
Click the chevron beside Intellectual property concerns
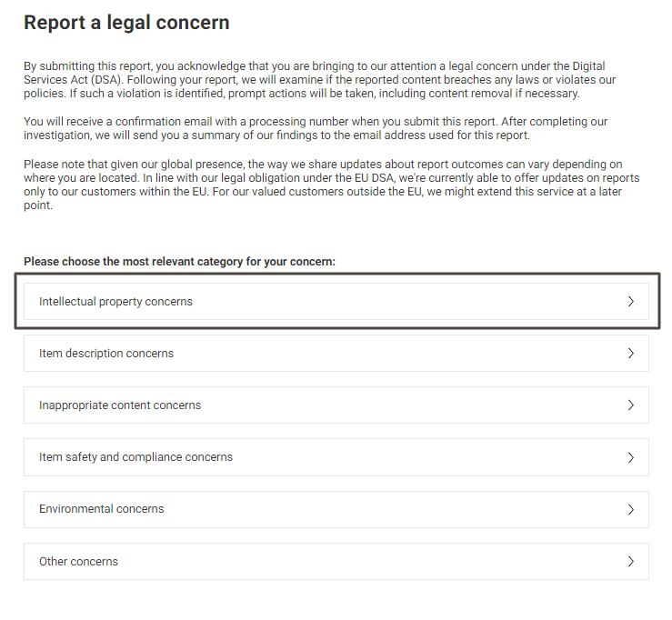coord(630,302)
